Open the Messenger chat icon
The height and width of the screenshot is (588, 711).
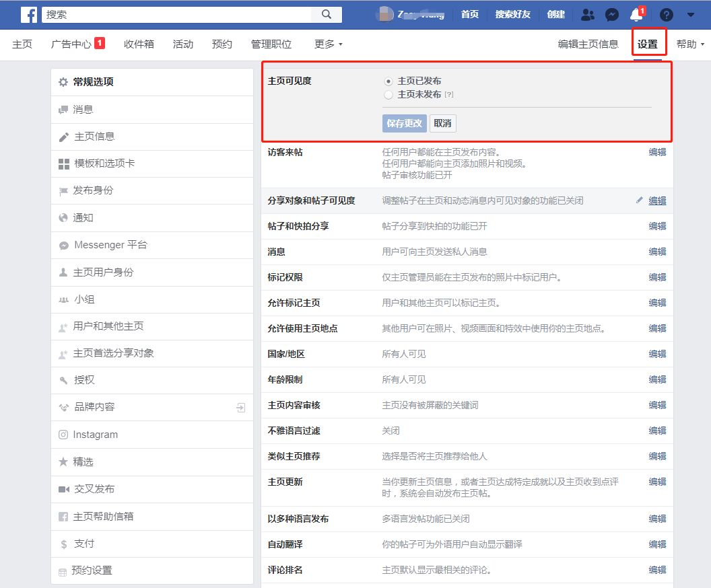[x=612, y=15]
